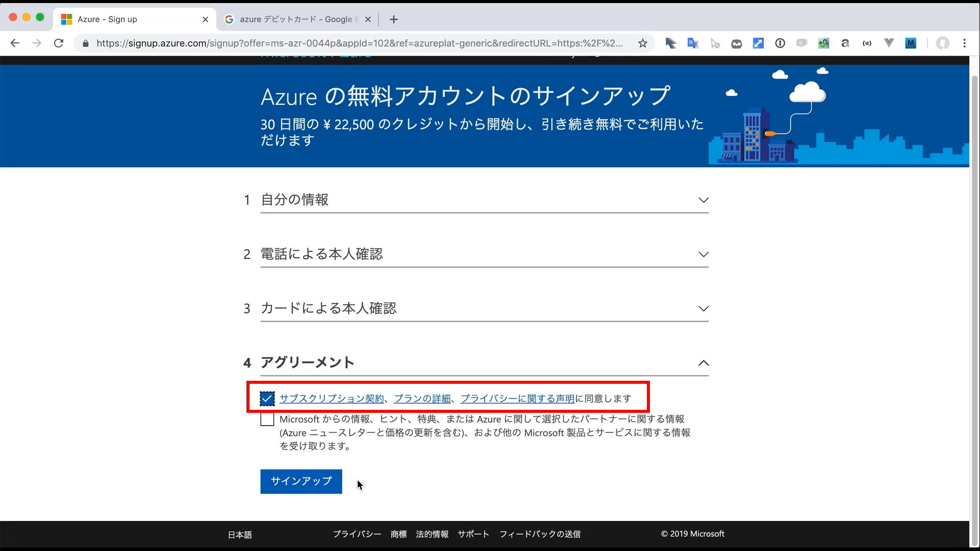Expand the カードによる本人確認 section chevron
This screenshot has height=551, width=980.
(x=703, y=309)
